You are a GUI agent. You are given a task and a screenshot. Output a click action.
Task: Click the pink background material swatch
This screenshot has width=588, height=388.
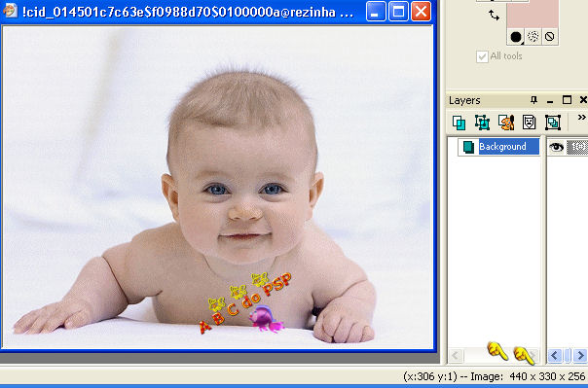click(533, 15)
